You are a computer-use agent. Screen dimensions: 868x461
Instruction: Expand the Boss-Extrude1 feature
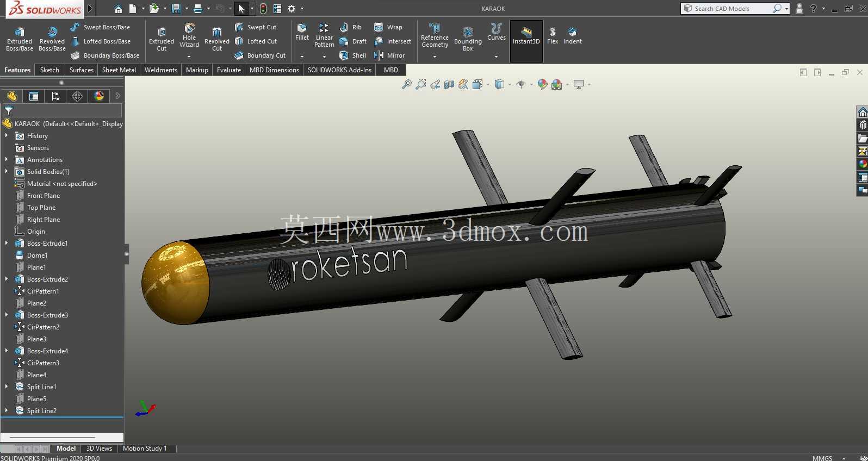[7, 244]
